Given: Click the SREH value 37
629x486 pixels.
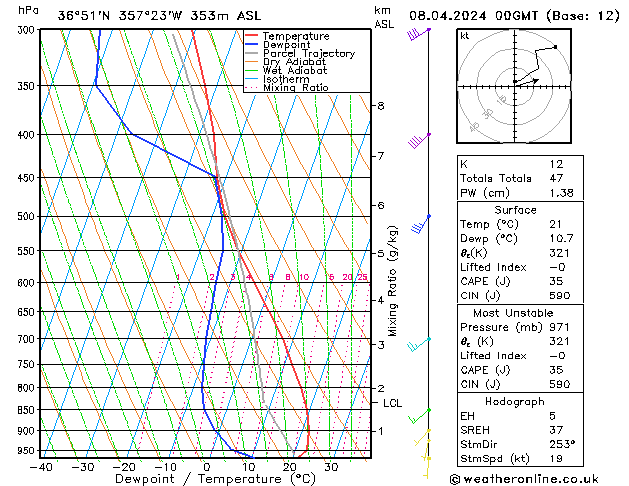Looking at the screenshot, I should tap(556, 430).
